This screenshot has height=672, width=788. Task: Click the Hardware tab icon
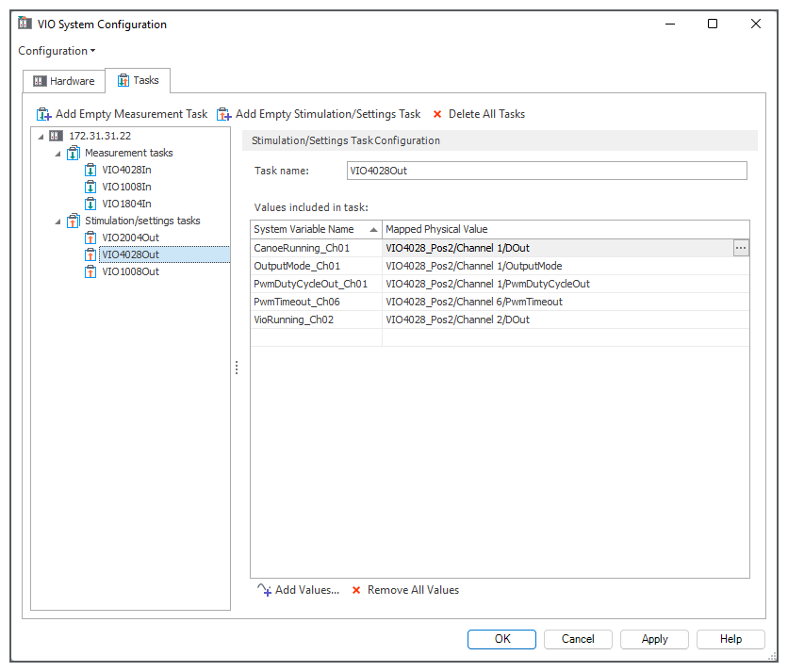[40, 81]
